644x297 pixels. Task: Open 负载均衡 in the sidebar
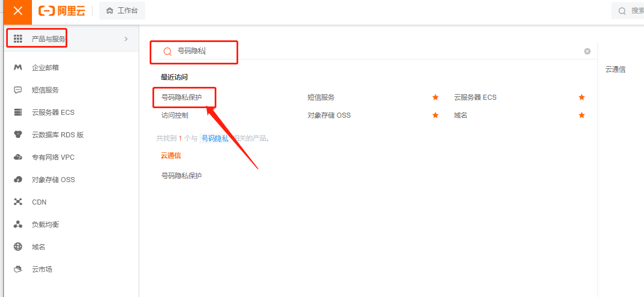tap(45, 225)
